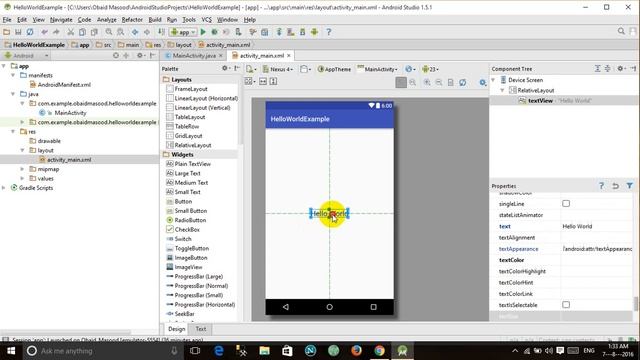Click the Cut scissors icon
This screenshot has height=360, width=640.
click(x=71, y=32)
